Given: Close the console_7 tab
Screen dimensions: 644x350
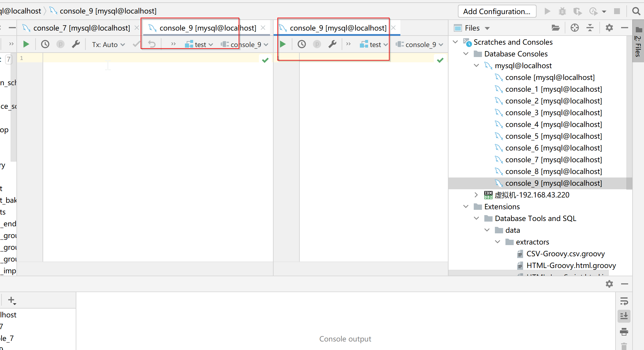Looking at the screenshot, I should coord(137,28).
